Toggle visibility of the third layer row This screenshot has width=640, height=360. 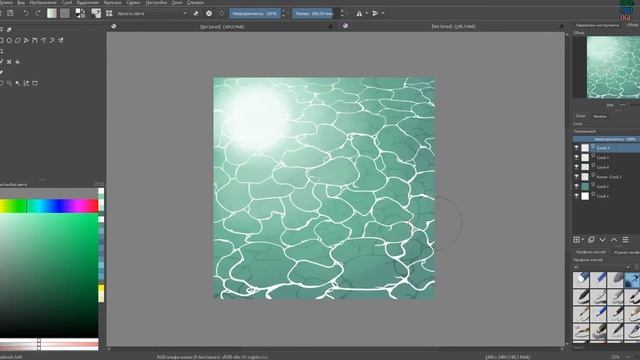click(576, 167)
